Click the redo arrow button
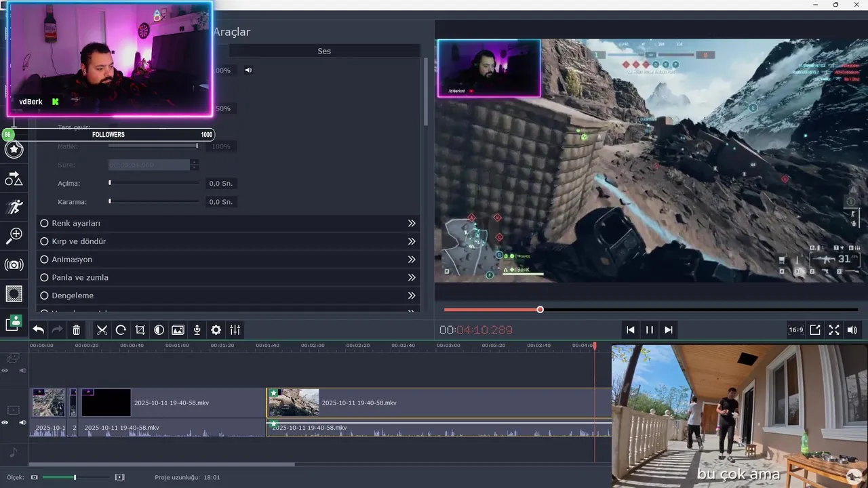868x488 pixels. 58,330
